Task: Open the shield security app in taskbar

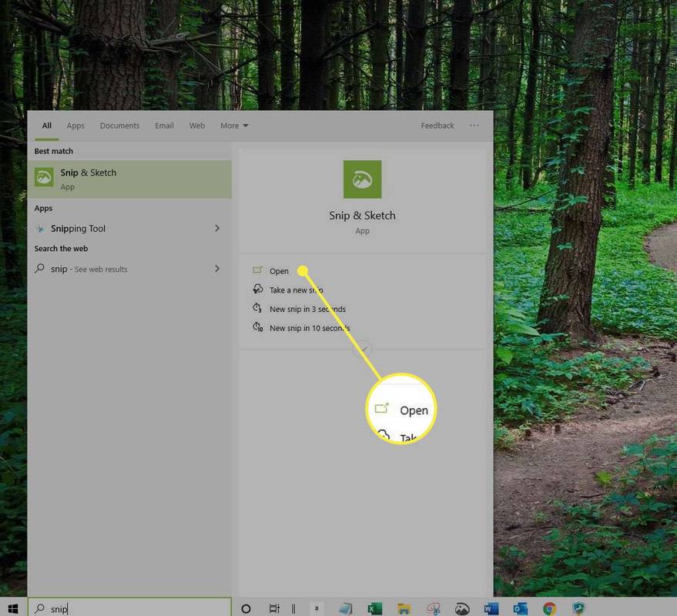Action: click(578, 608)
